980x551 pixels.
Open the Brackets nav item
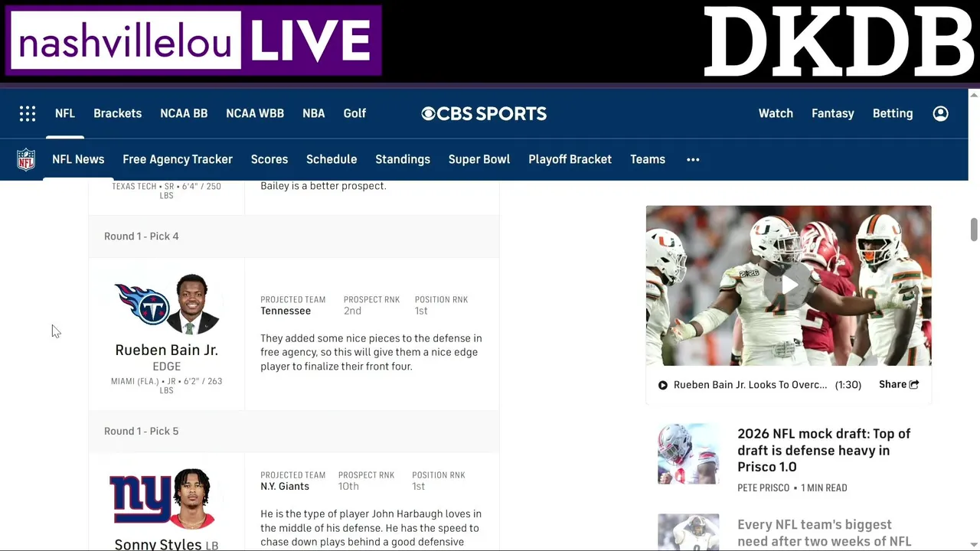(x=118, y=113)
